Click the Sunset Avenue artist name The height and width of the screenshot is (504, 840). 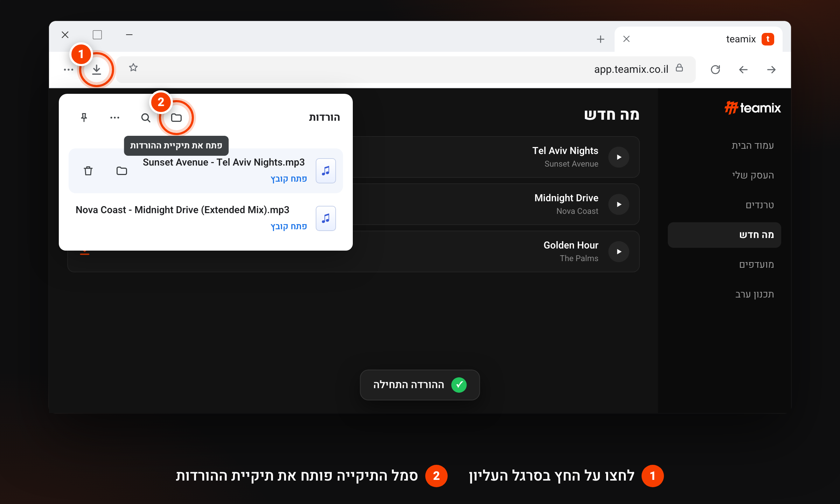point(571,164)
